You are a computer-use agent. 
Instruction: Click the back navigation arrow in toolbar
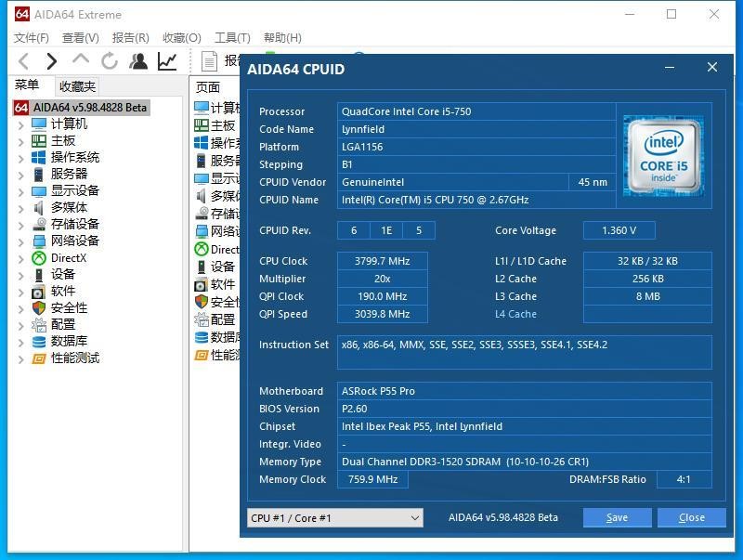(23, 61)
